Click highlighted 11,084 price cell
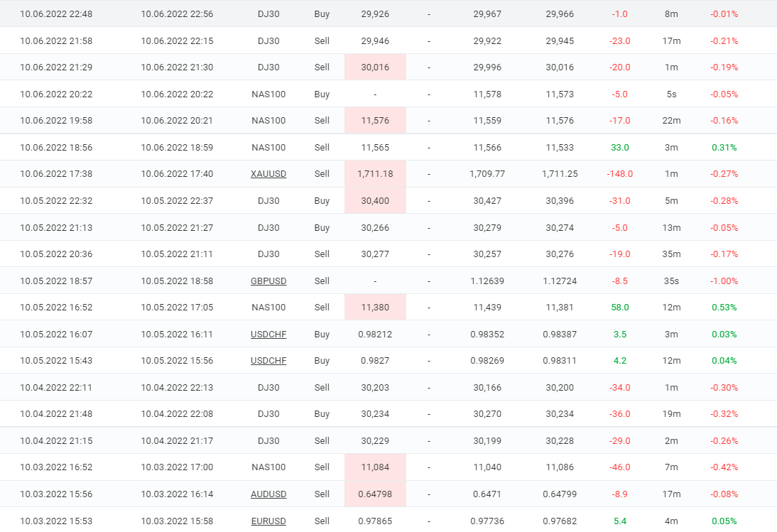 coord(375,467)
